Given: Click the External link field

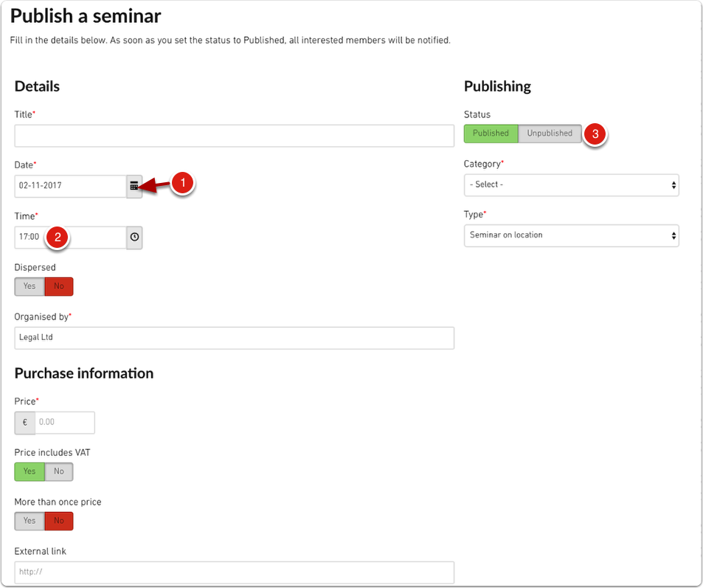Looking at the screenshot, I should click(x=234, y=571).
